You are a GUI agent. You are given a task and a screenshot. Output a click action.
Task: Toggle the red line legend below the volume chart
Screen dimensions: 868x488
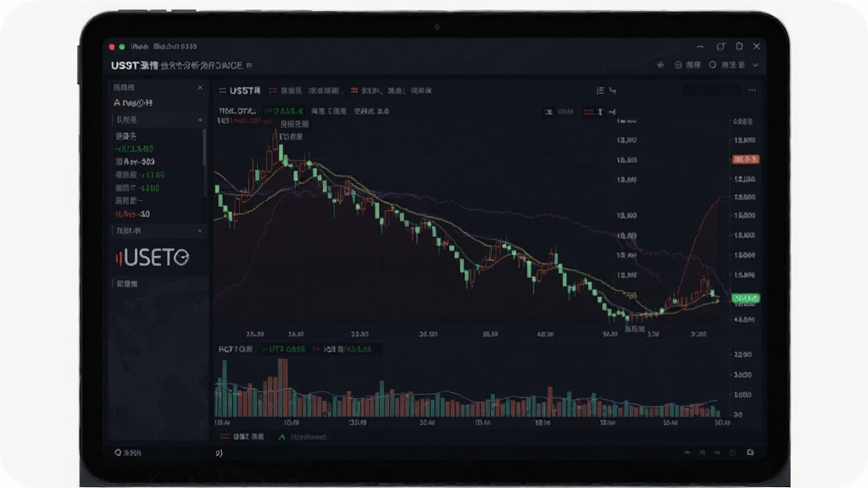click(x=242, y=436)
